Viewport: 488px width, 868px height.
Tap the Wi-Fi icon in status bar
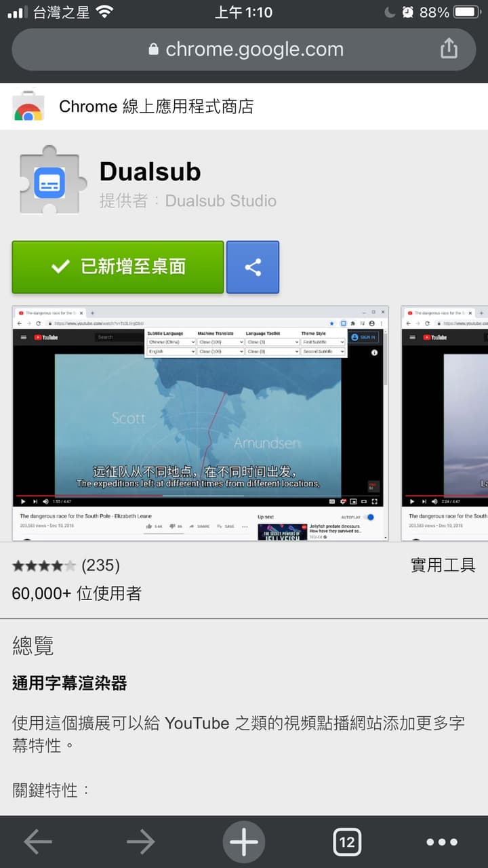[x=104, y=12]
